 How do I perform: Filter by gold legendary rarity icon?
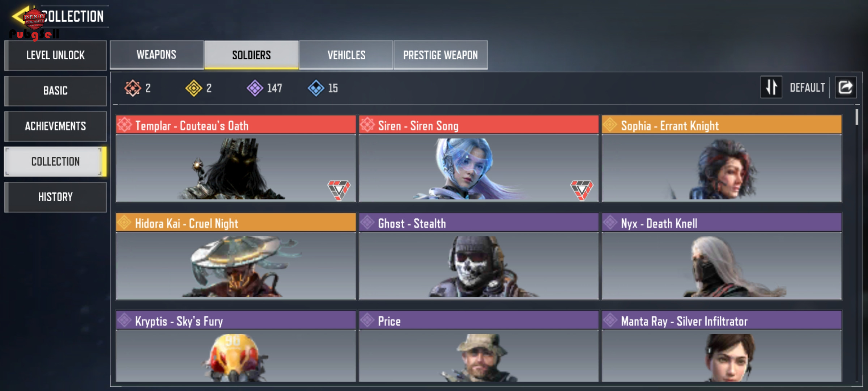(x=194, y=88)
